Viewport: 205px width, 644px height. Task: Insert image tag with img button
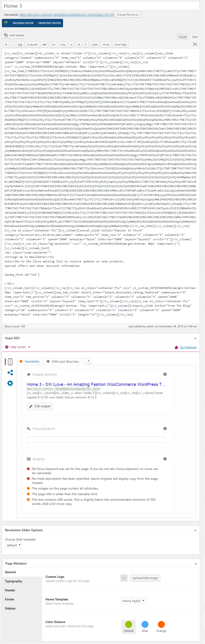[63, 45]
